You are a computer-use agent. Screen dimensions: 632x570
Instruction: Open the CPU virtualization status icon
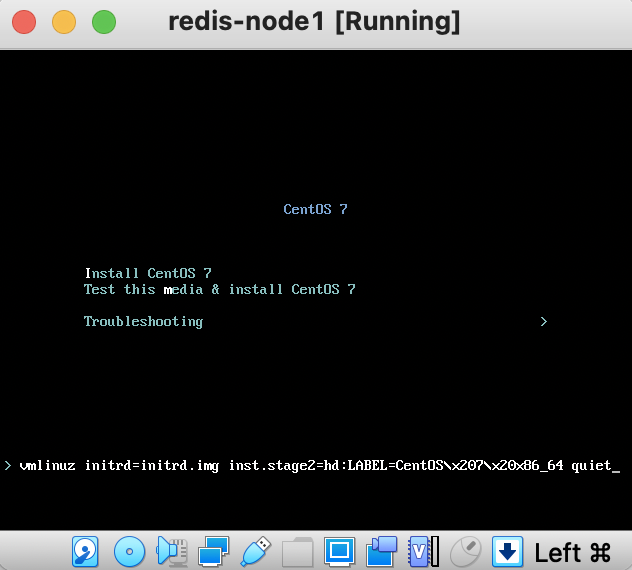[423, 551]
